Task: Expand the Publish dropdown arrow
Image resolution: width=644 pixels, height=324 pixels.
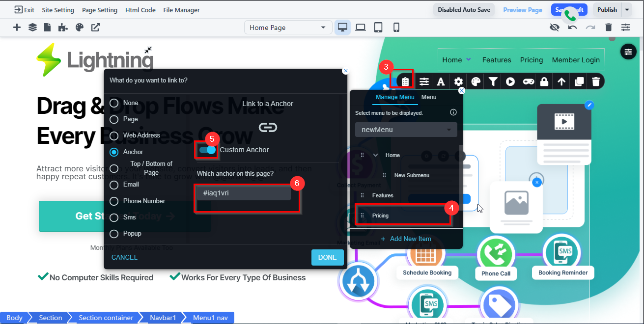Action: tap(627, 10)
